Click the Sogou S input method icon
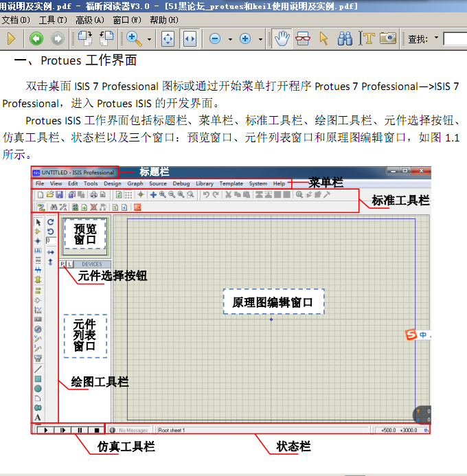Viewport: 467px width, 476px height. 411,335
